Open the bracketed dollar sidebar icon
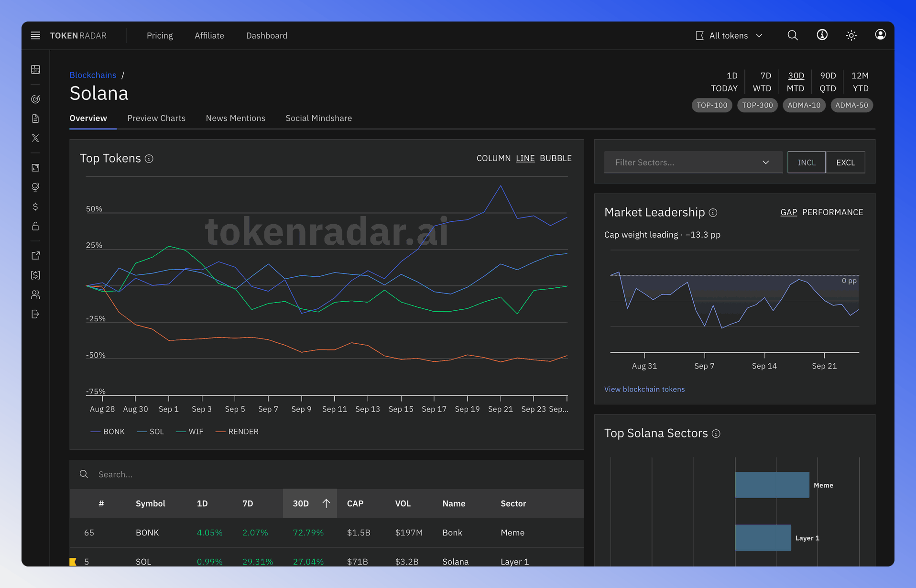The width and height of the screenshot is (916, 588). [35, 275]
